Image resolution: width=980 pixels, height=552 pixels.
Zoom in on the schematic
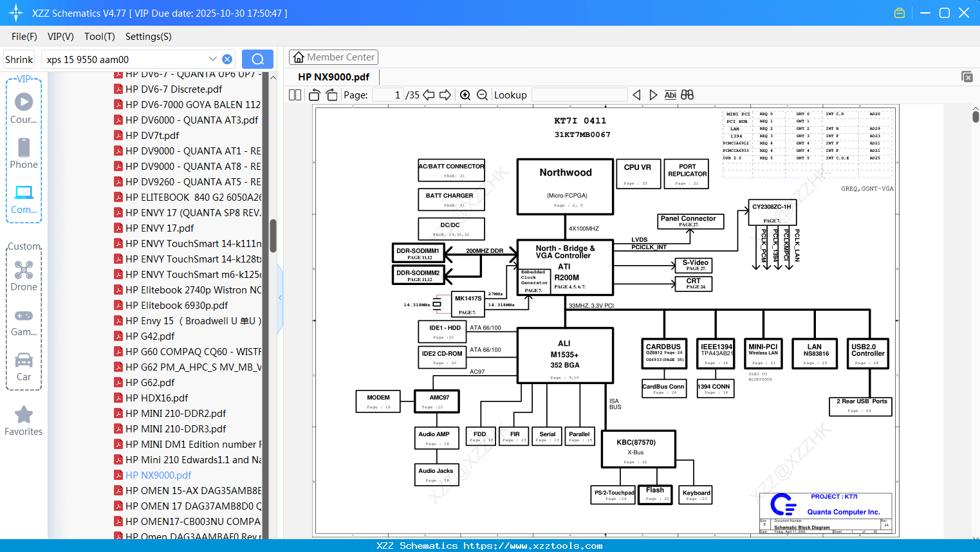tap(465, 95)
